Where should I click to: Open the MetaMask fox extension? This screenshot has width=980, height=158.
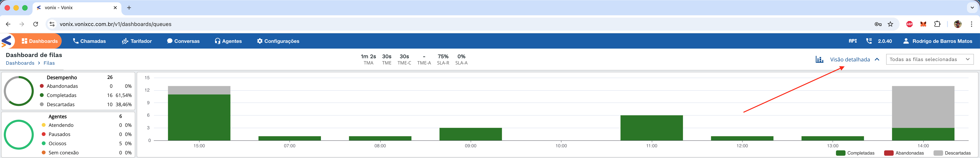tap(923, 24)
